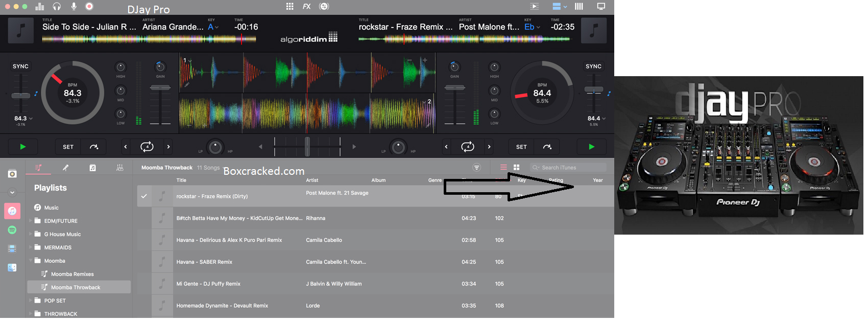Toggle SYNC on the left deck

[20, 66]
